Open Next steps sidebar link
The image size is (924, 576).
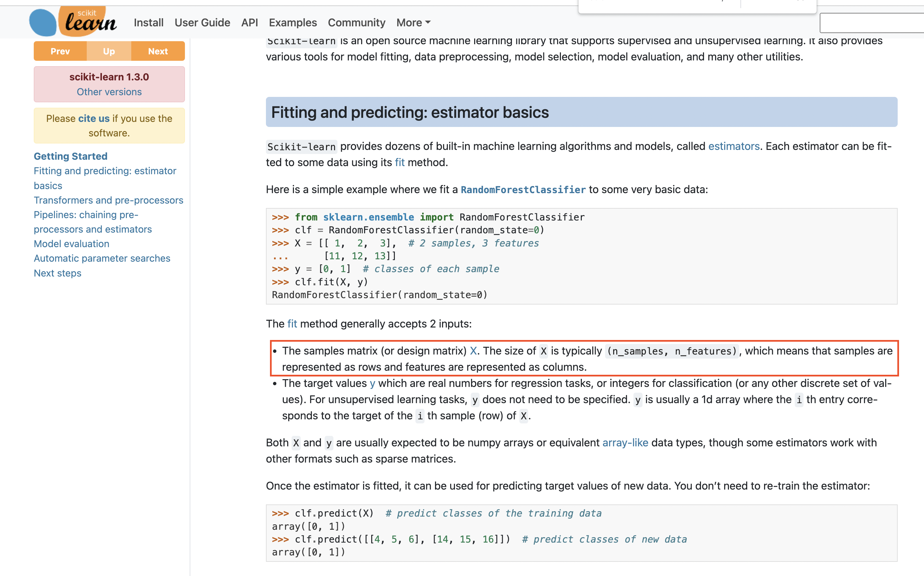[x=57, y=273]
